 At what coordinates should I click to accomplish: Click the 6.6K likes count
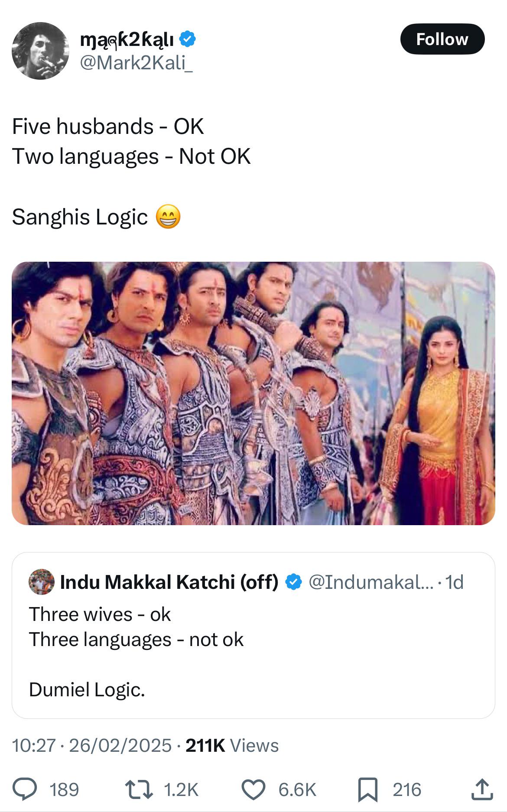[297, 789]
